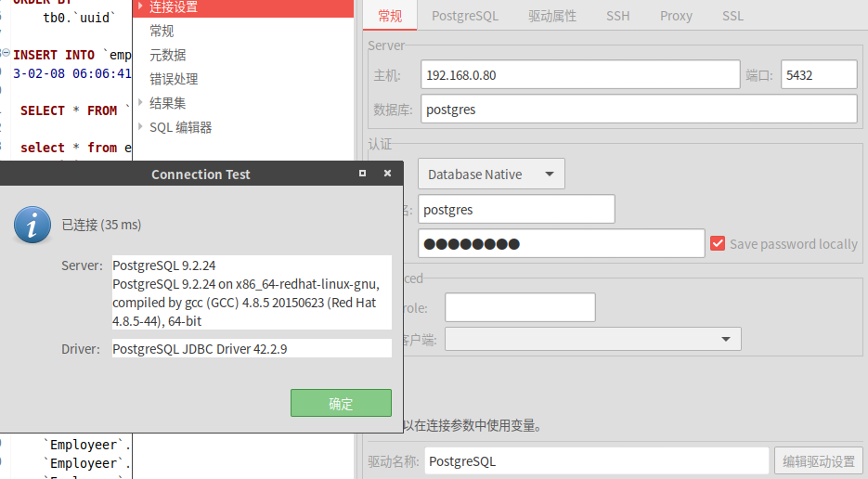Click the driver name field PostgreSQL
The height and width of the screenshot is (479, 868).
[597, 461]
